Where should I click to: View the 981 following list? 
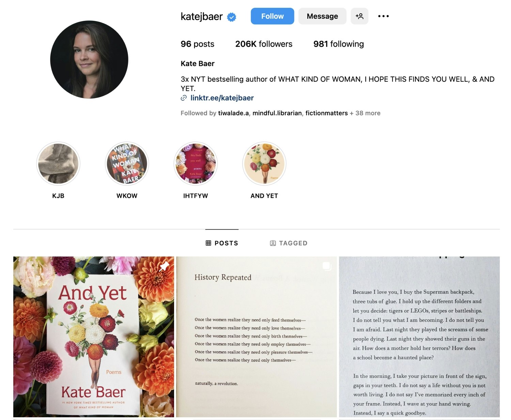point(339,44)
